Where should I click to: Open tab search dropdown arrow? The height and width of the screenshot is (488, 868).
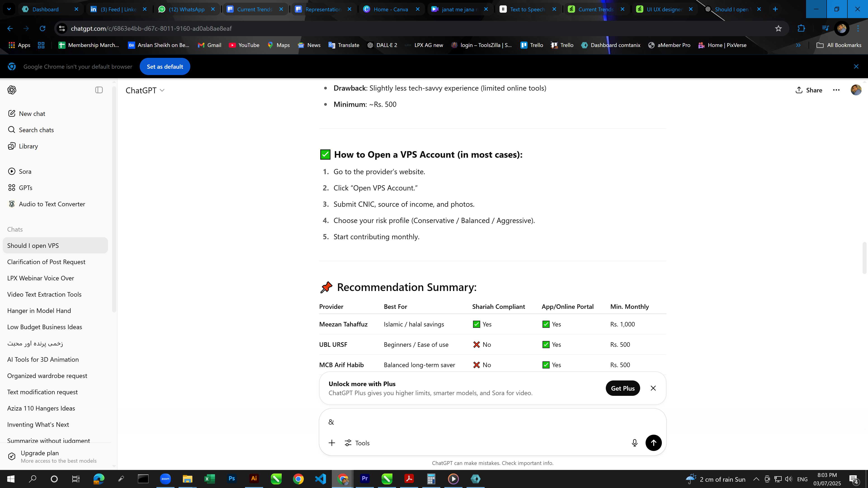9,9
